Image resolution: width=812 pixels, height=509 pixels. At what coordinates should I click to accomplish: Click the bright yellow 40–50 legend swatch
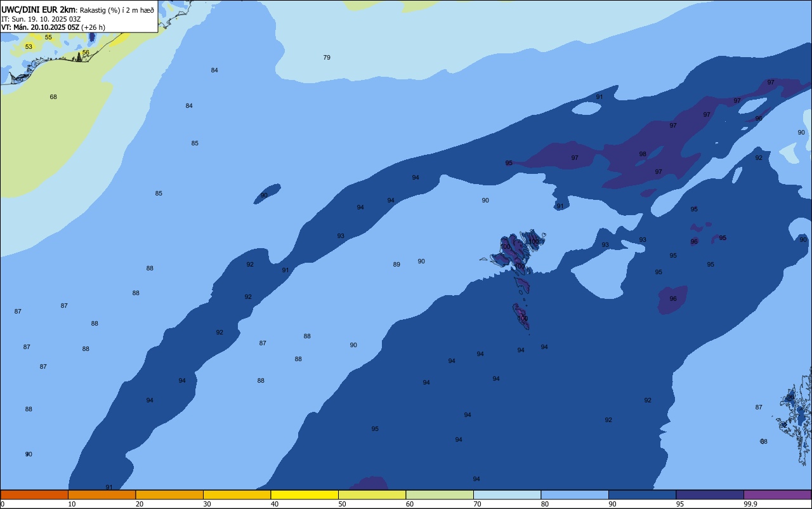pos(304,494)
